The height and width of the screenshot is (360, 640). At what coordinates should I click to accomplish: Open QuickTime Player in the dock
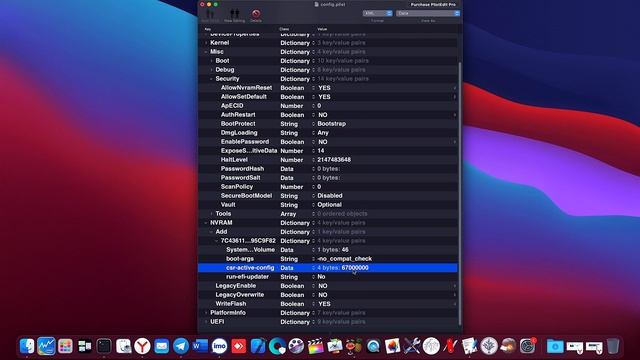(373, 346)
